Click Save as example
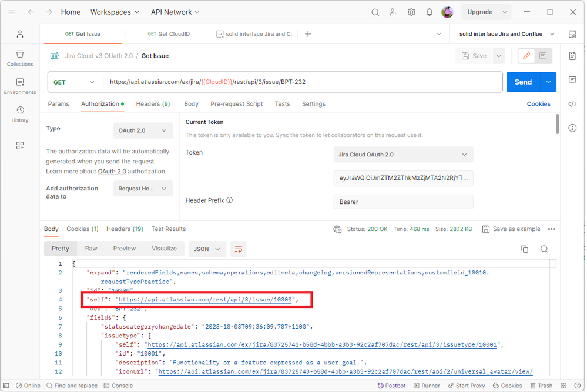This screenshot has height=392, width=587. pyautogui.click(x=511, y=229)
